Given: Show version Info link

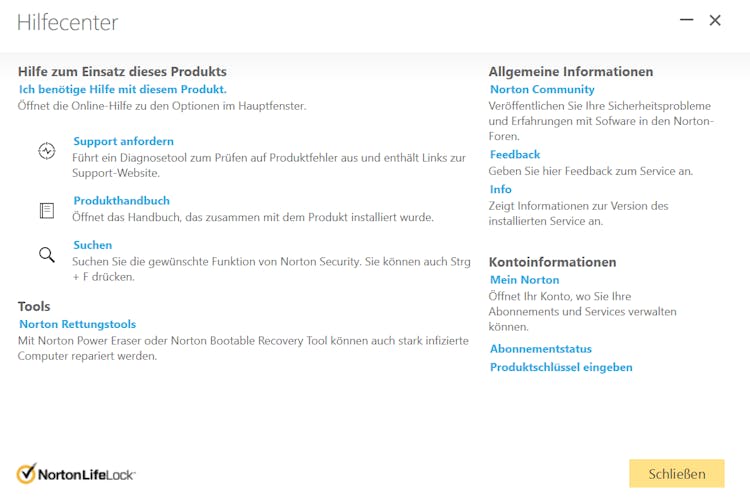Looking at the screenshot, I should [x=501, y=189].
